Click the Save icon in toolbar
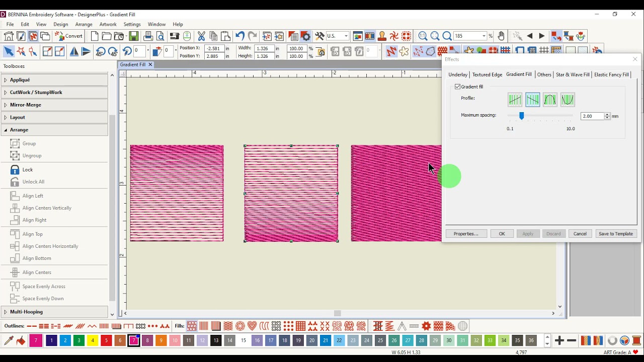Viewport: 644px width, 362px height. [133, 36]
